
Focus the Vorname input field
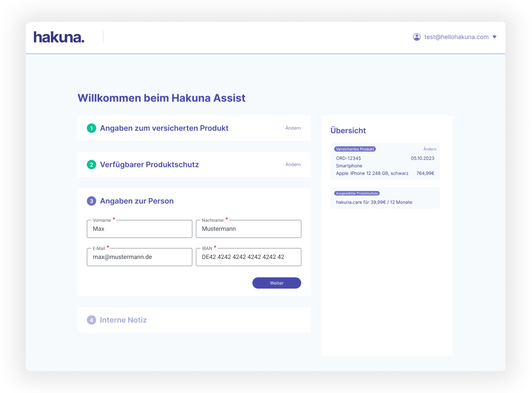point(139,229)
